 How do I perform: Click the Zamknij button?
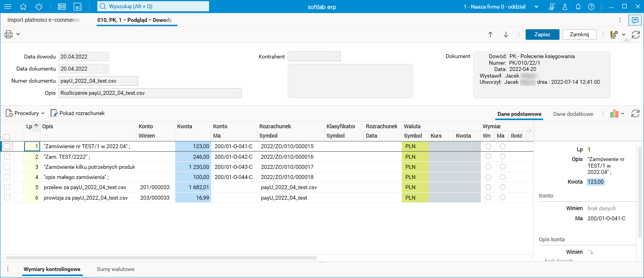tap(579, 34)
